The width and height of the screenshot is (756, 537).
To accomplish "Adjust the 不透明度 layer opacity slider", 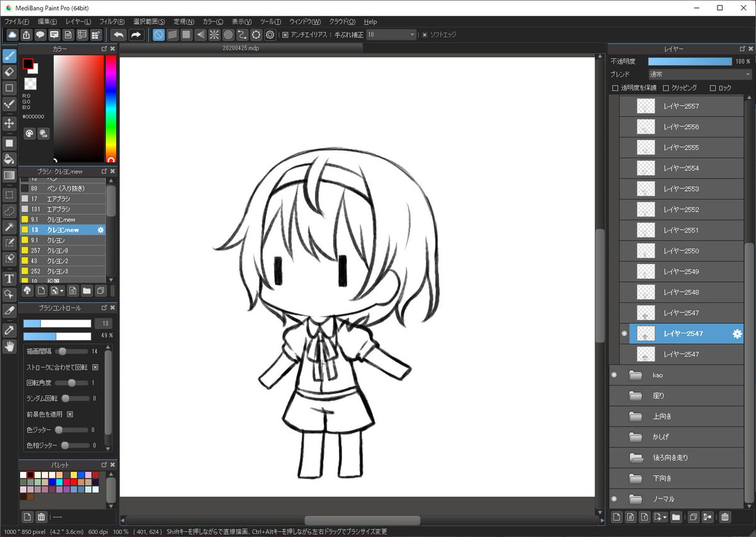I will pyautogui.click(x=689, y=62).
